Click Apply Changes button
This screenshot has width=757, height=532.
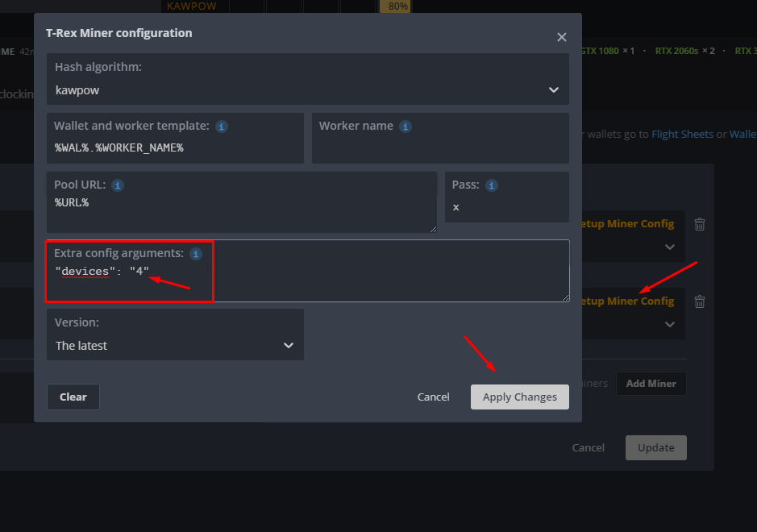tap(520, 397)
